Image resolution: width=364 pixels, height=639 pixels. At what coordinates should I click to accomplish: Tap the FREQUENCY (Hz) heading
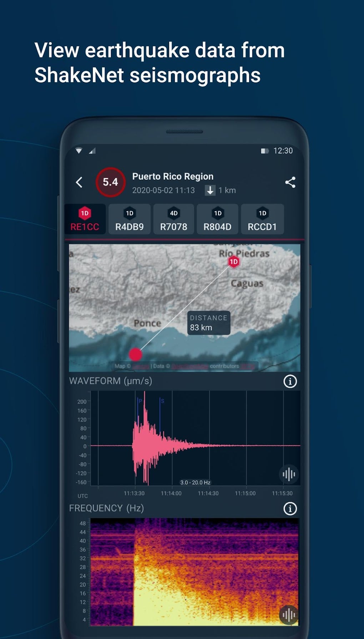(x=106, y=508)
